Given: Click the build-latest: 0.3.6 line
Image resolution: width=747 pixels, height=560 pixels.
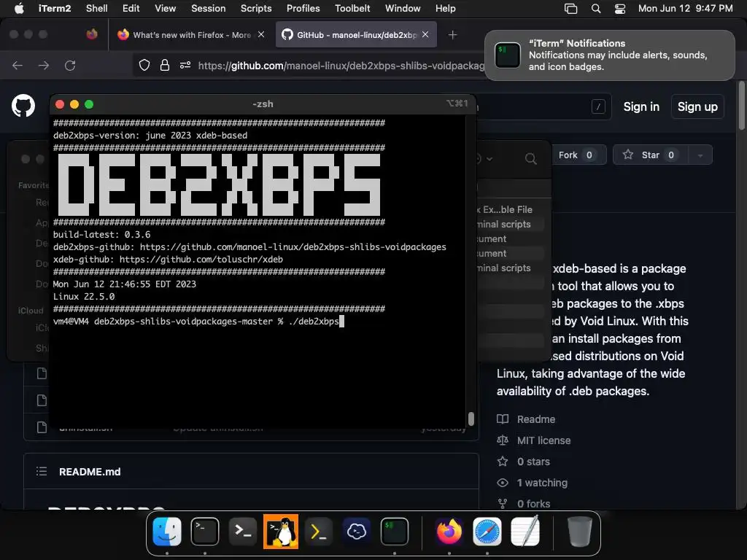Looking at the screenshot, I should click(x=101, y=234).
